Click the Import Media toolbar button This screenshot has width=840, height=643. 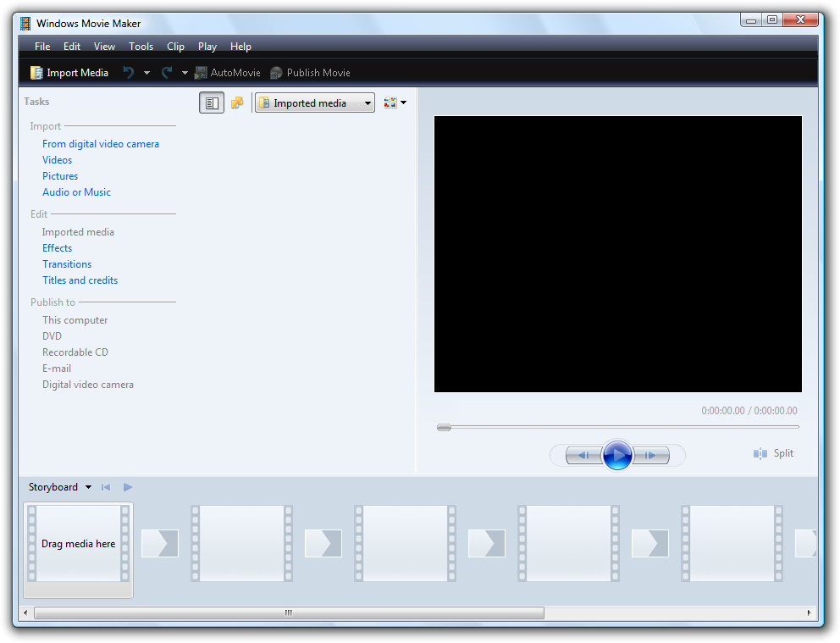tap(69, 73)
